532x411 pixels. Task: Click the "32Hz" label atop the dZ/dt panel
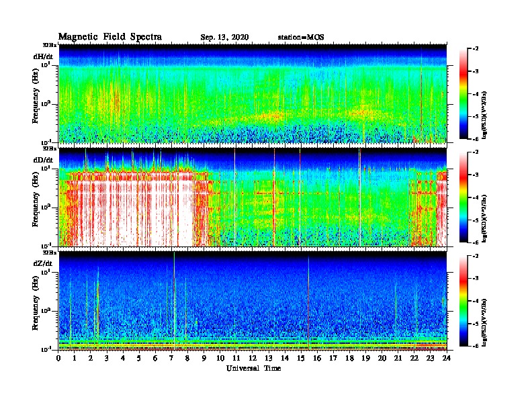[x=49, y=253]
